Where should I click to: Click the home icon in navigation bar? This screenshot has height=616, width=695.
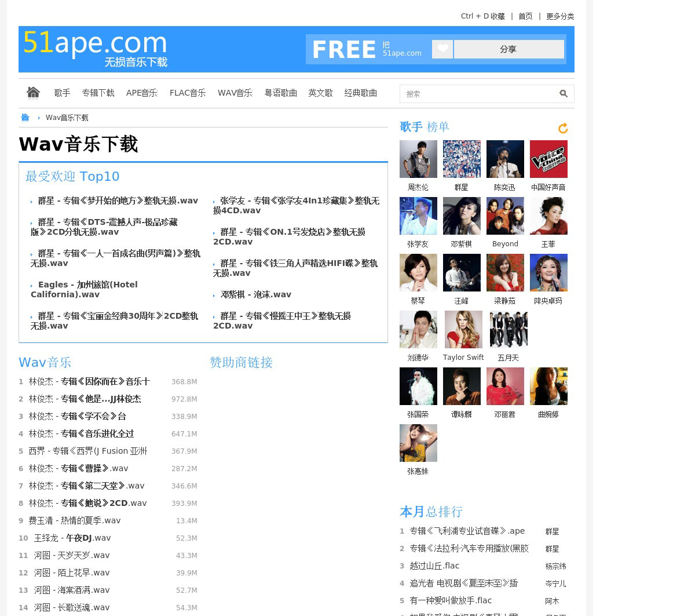[33, 93]
